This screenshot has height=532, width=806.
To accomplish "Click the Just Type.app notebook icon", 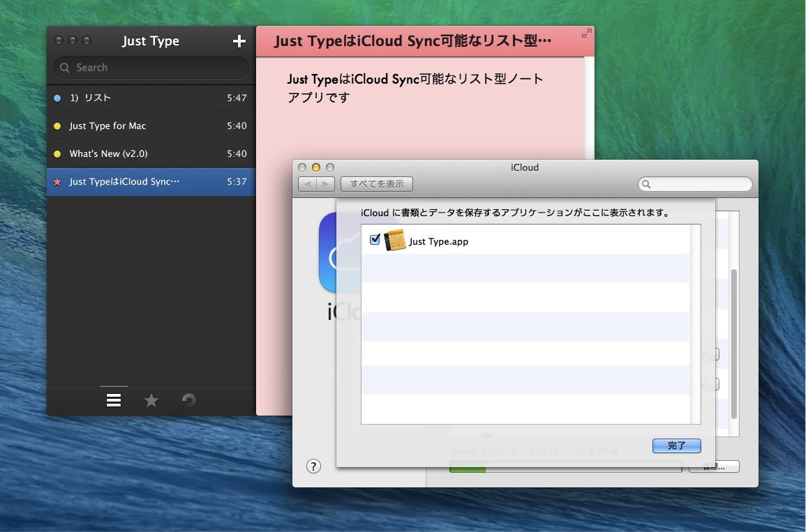I will (395, 241).
